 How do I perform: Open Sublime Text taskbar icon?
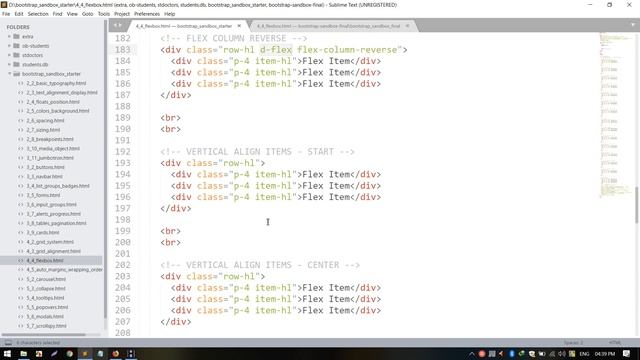tap(85, 353)
